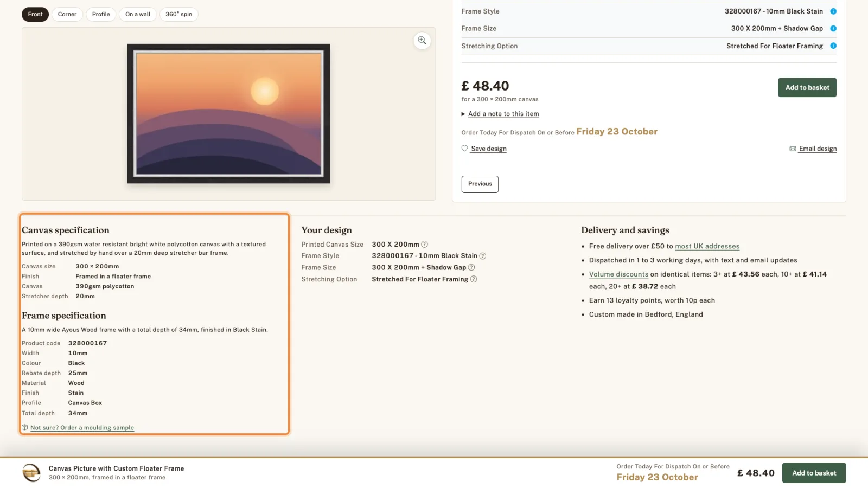Click the Email design link
Screen dimensions: 868x488
[x=818, y=149]
